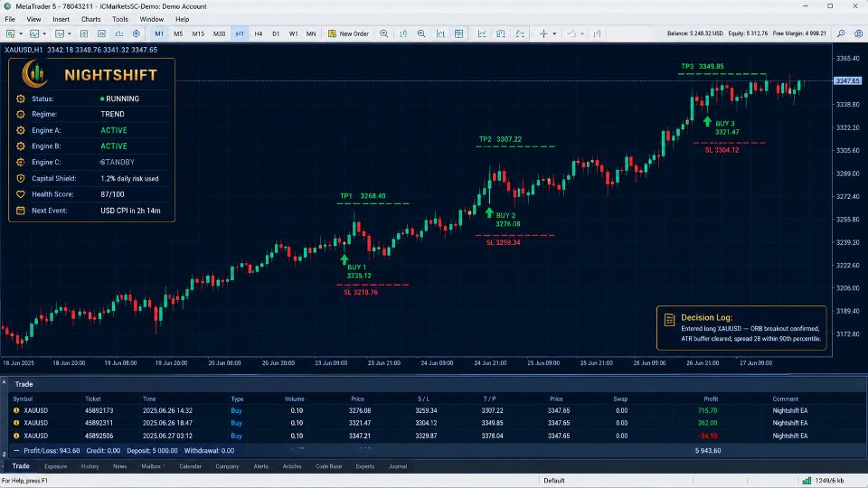
Task: Open the Experts tab
Action: [364, 466]
